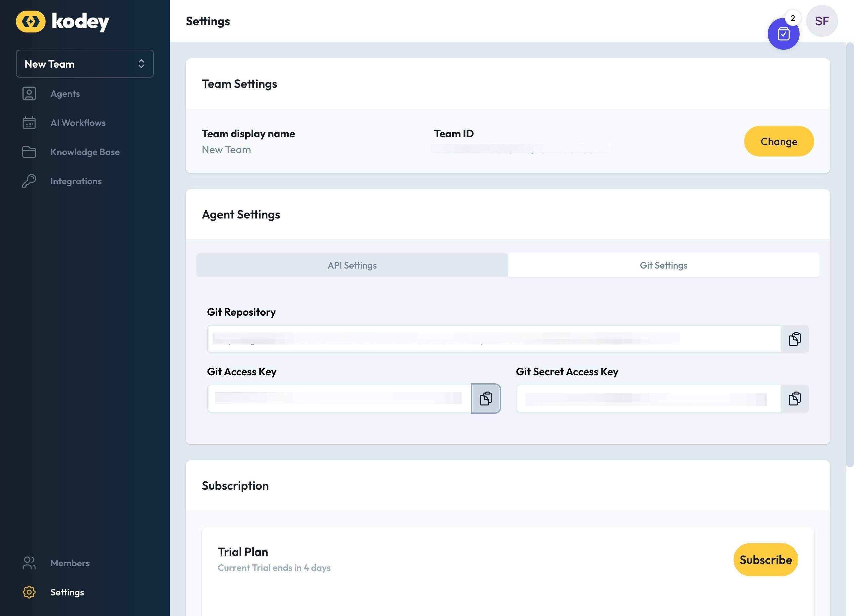Open the SF user avatar menu

pyautogui.click(x=822, y=21)
